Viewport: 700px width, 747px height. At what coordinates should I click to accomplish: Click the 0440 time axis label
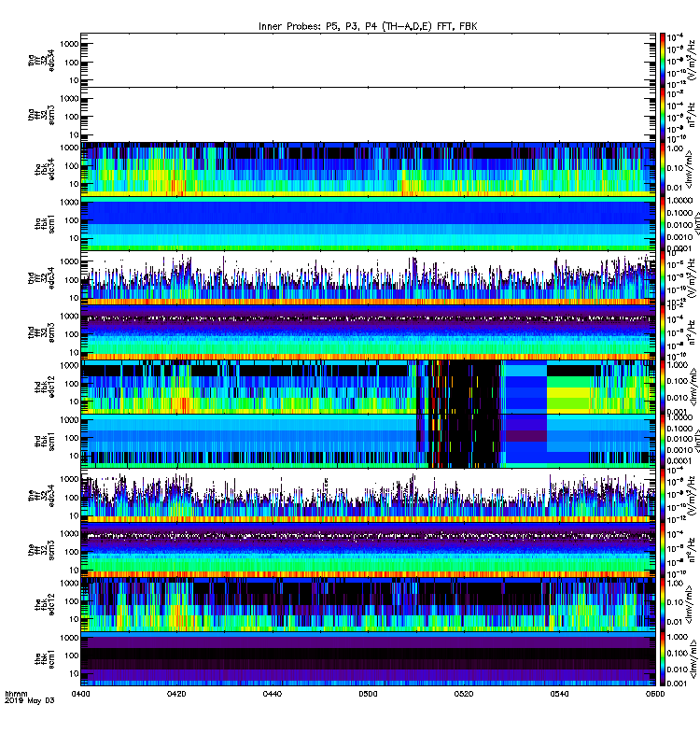[272, 694]
